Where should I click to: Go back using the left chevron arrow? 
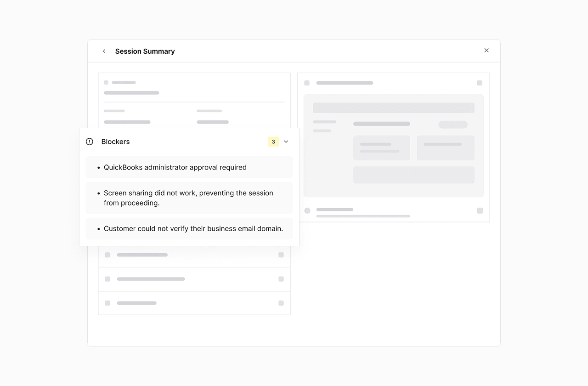(104, 51)
